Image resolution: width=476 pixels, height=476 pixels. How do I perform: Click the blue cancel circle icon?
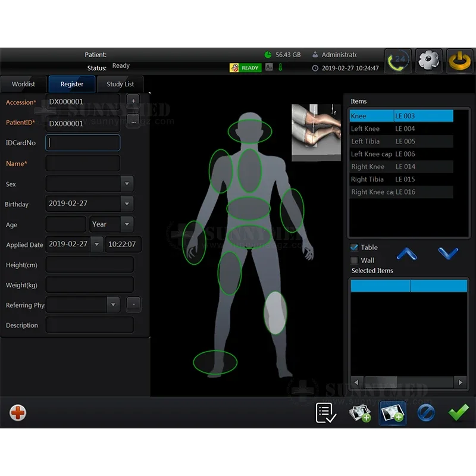pos(426,413)
